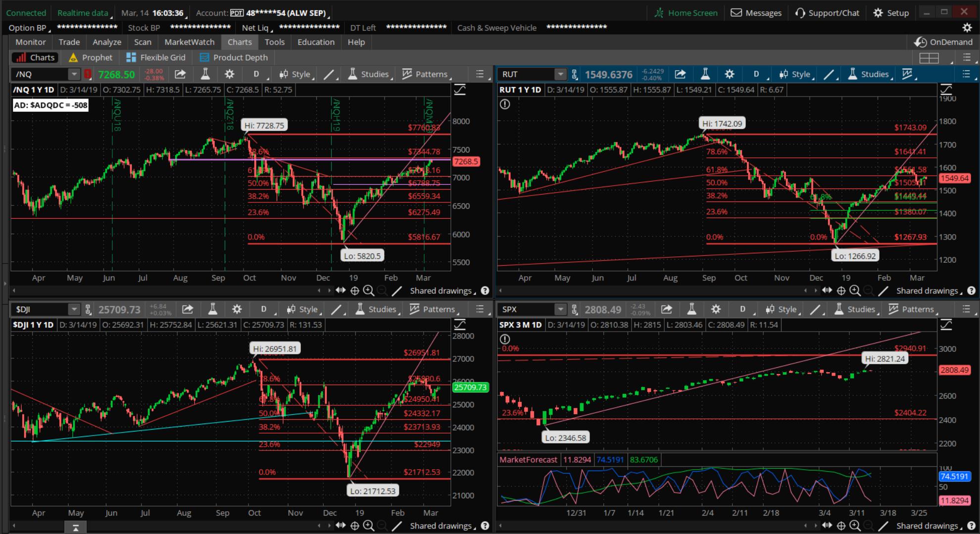Open the Setup button in the top bar
Image resolution: width=980 pixels, height=534 pixels.
pos(890,12)
